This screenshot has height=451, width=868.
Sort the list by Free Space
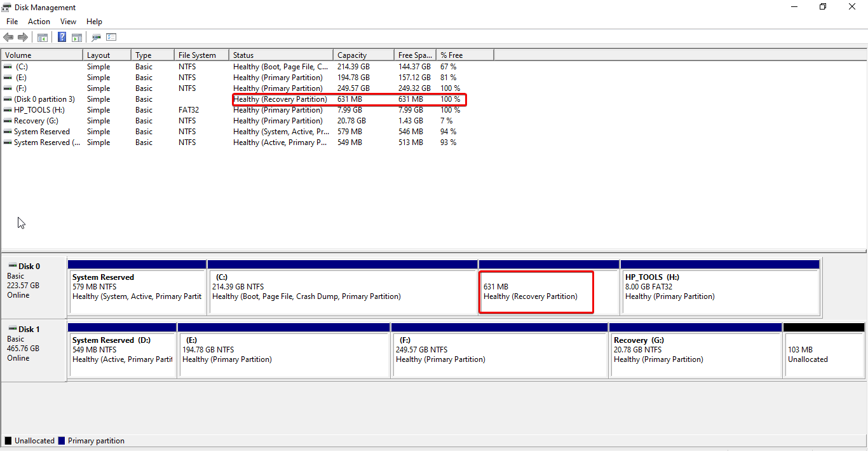tap(415, 55)
